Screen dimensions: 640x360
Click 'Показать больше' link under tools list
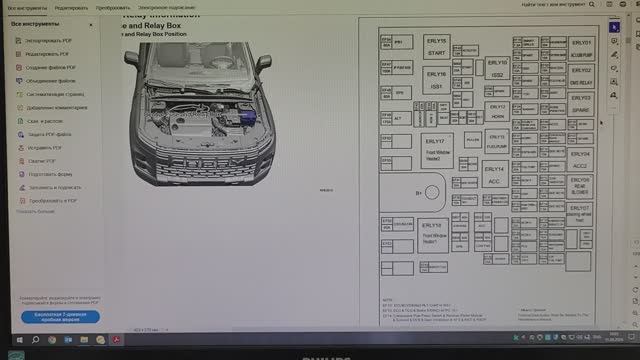click(35, 211)
